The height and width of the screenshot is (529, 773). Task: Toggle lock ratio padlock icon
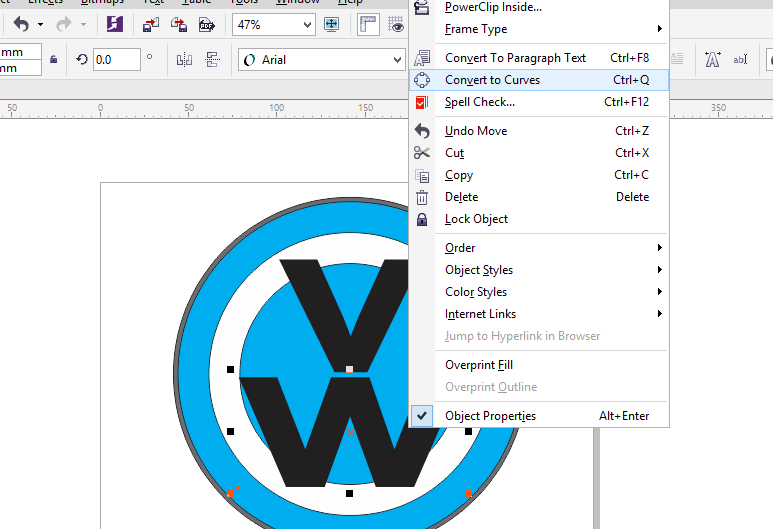pos(53,60)
